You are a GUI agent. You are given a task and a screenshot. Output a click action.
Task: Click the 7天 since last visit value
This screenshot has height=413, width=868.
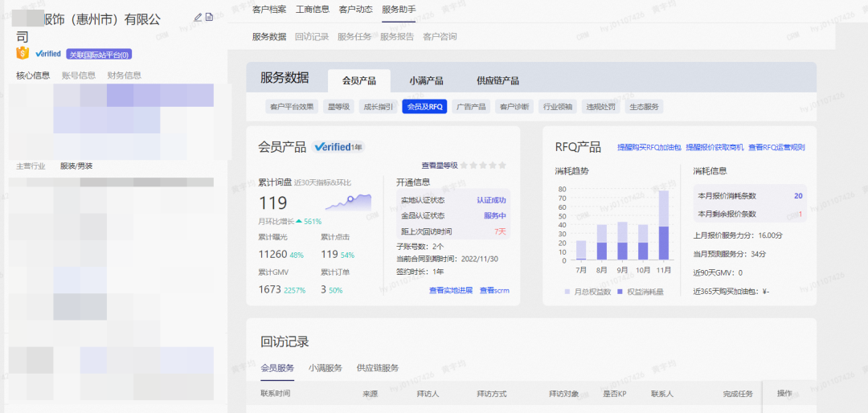[500, 231]
